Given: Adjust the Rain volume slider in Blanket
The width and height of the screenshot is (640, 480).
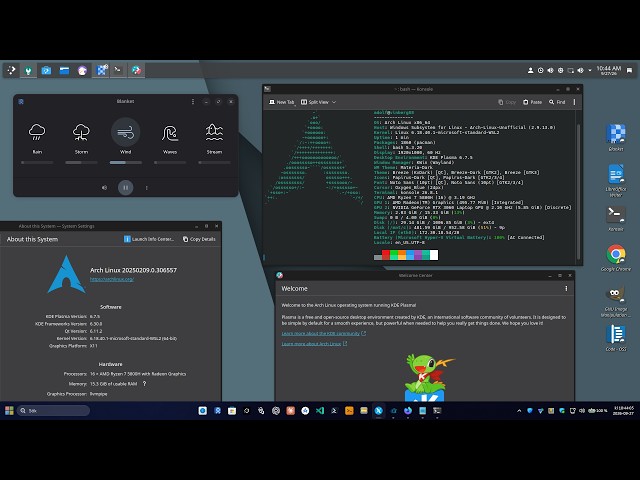Looking at the screenshot, I should tap(37, 162).
